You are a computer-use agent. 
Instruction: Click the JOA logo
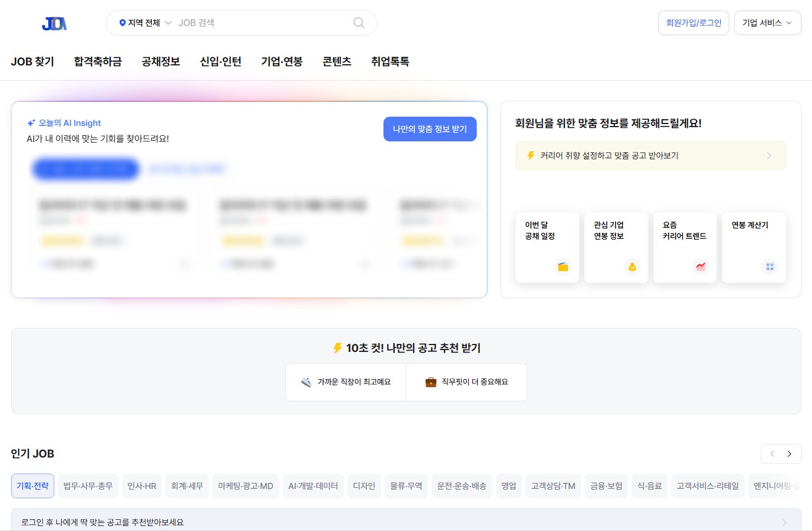54,22
